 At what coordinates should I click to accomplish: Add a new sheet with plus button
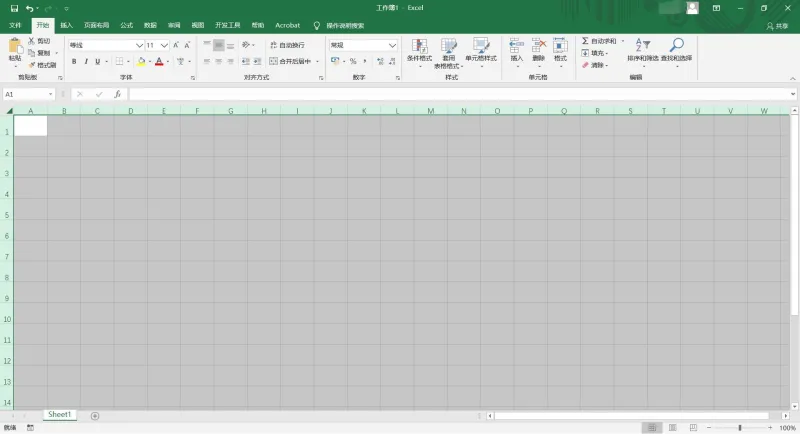coord(95,416)
